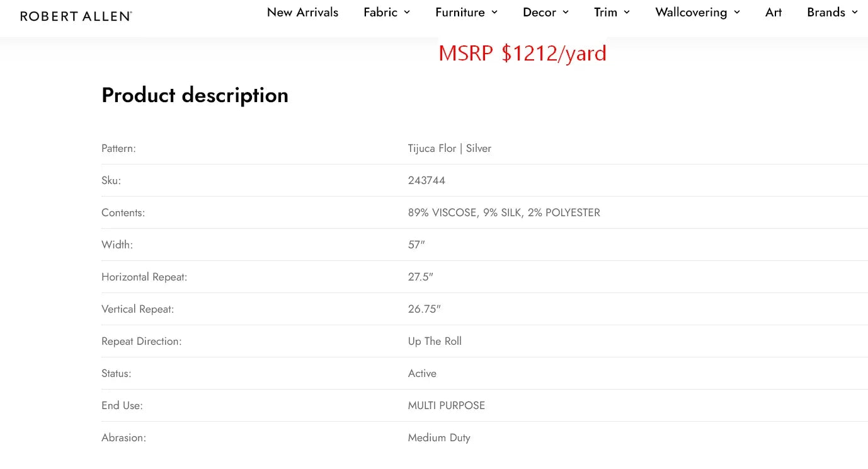This screenshot has height=469, width=868.
Task: Click the Robert Allen logo
Action: [76, 16]
